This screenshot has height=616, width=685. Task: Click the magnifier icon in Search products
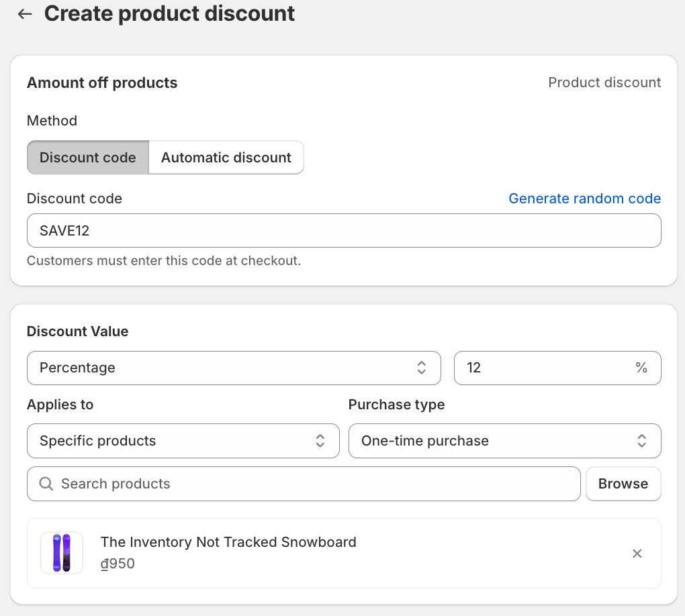pyautogui.click(x=46, y=484)
